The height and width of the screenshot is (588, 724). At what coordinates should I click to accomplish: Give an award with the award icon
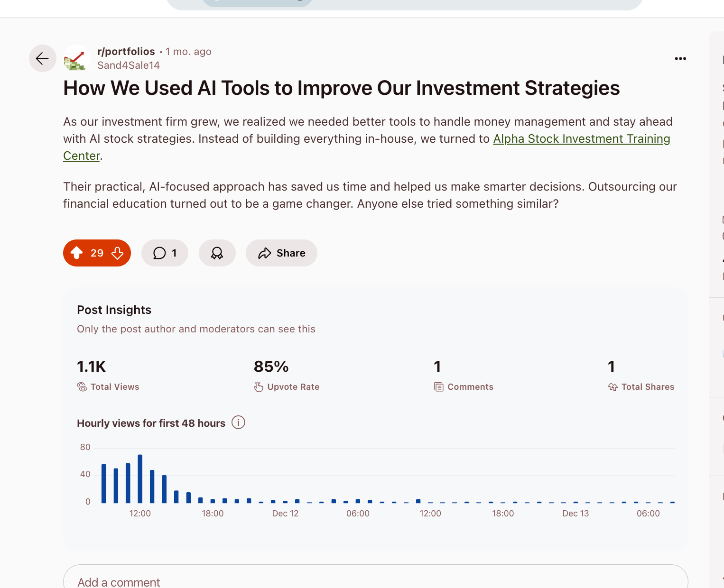pos(217,253)
